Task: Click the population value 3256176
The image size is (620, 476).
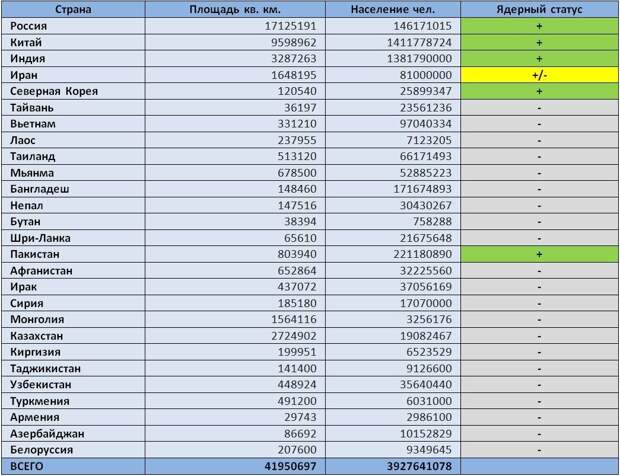Action: tap(429, 319)
